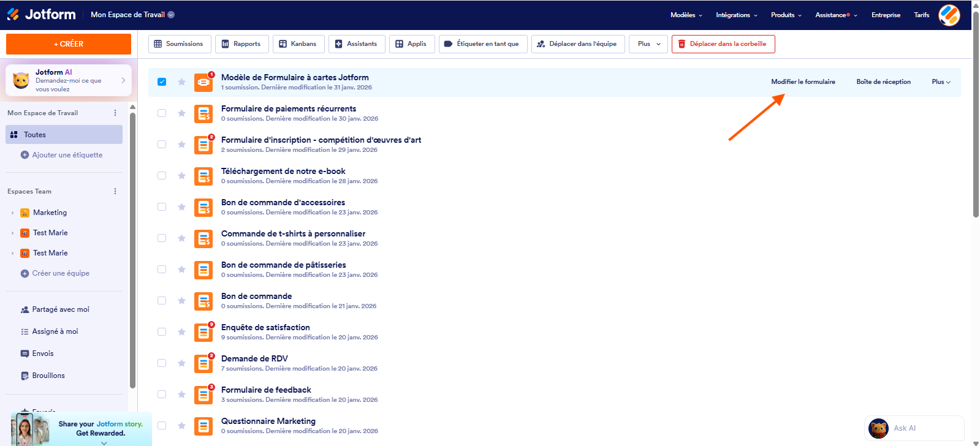Check the Commande de t-shirts checkbox
This screenshot has width=980, height=446.
(x=162, y=238)
